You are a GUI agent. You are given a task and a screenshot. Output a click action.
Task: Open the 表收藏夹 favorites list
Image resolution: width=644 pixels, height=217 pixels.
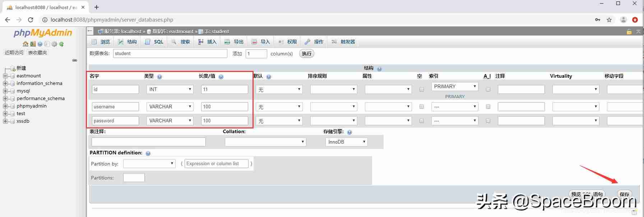tap(37, 53)
